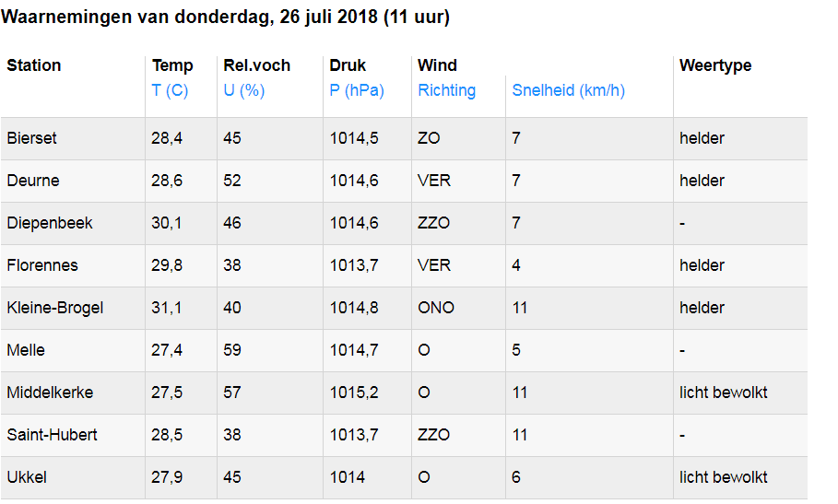Select the Kleine-Brogel station cell
This screenshot has height=504, width=838.
pyautogui.click(x=55, y=308)
